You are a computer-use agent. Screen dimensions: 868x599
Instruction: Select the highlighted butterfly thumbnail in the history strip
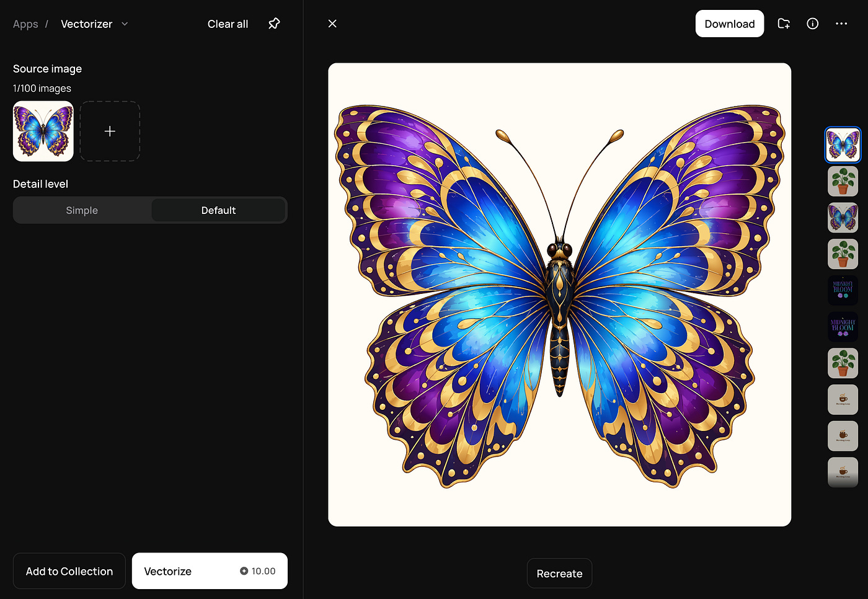click(843, 144)
